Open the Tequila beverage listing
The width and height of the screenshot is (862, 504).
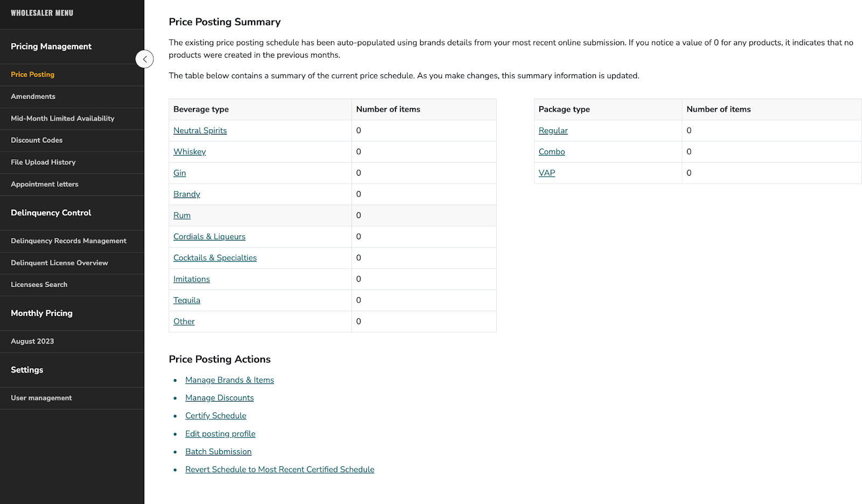click(186, 300)
